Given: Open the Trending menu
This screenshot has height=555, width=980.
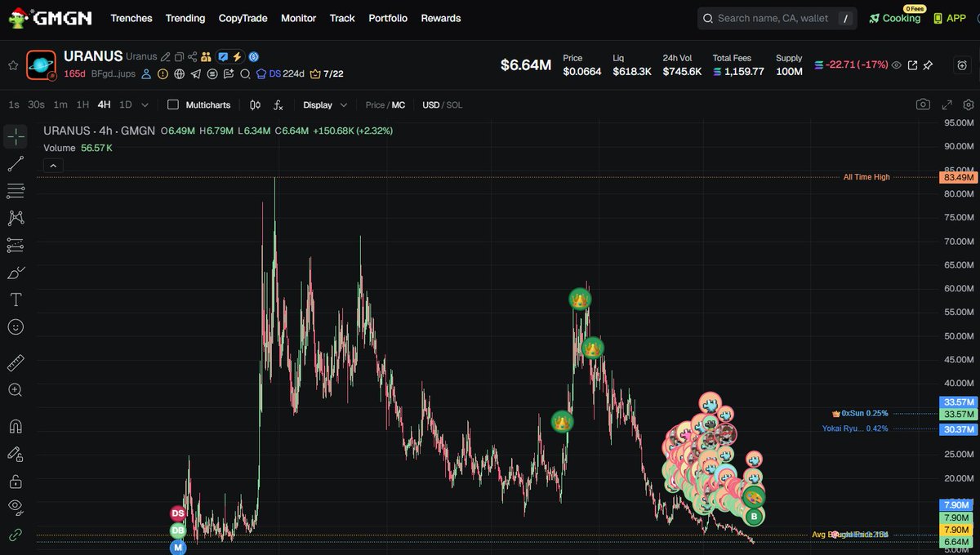Looking at the screenshot, I should point(185,18).
